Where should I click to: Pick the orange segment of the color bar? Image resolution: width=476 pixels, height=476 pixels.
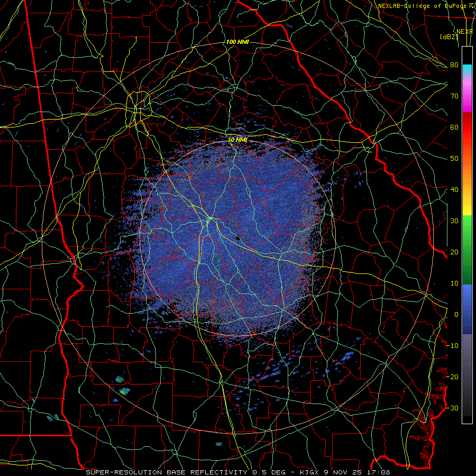467,170
